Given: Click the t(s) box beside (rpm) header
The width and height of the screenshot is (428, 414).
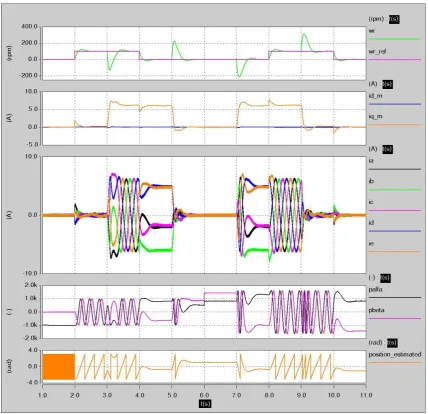Looking at the screenshot, I should 394,19.
